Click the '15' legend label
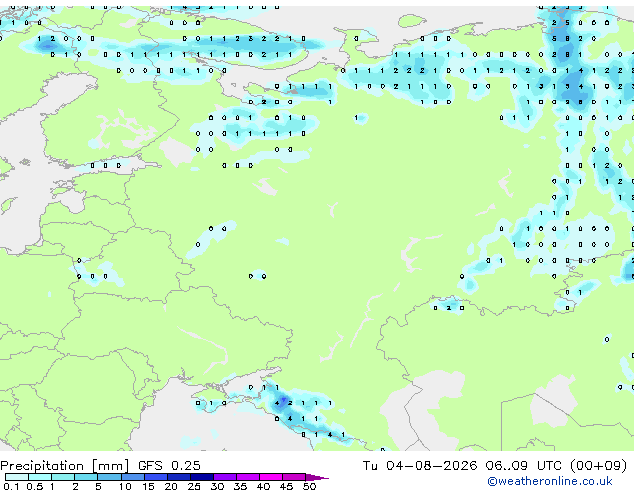This screenshot has height=490, width=634. pyautogui.click(x=148, y=486)
